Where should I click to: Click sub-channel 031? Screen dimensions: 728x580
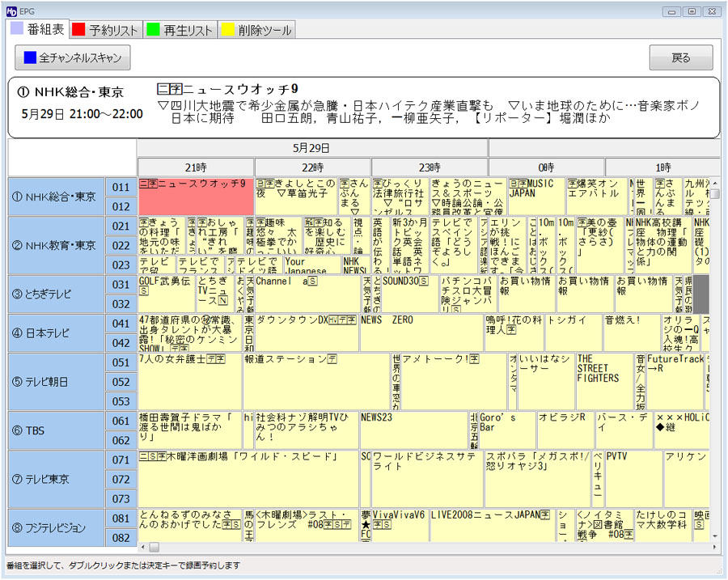pyautogui.click(x=121, y=284)
